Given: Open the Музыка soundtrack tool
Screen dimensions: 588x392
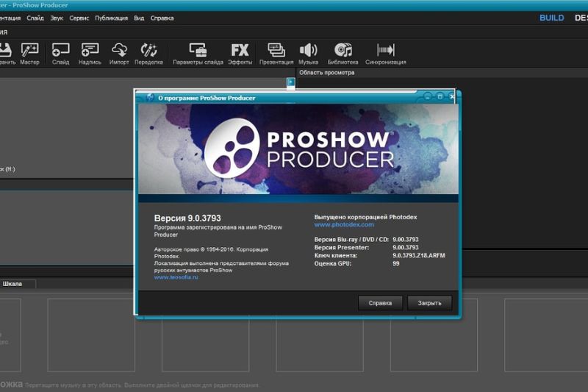Looking at the screenshot, I should (308, 54).
